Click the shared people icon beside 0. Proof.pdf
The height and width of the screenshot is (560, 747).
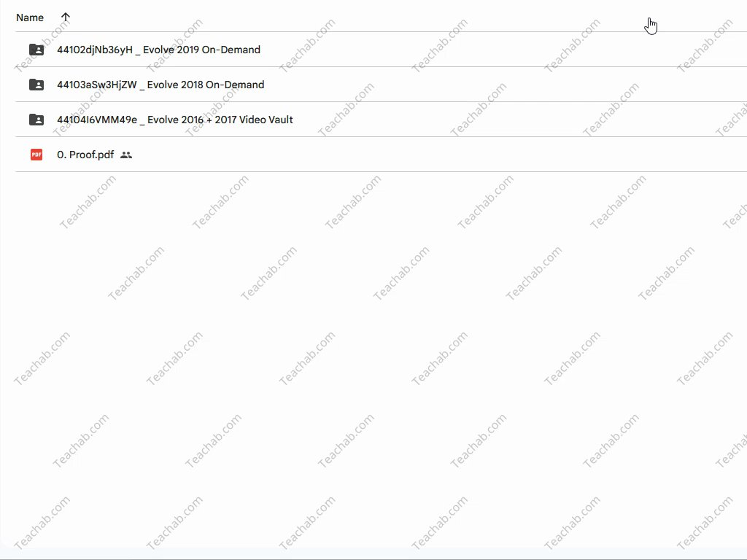[x=125, y=155]
